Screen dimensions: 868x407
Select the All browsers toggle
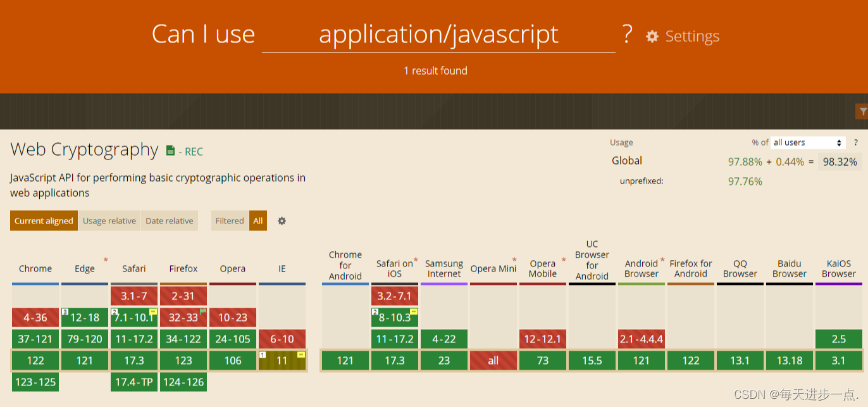point(258,221)
